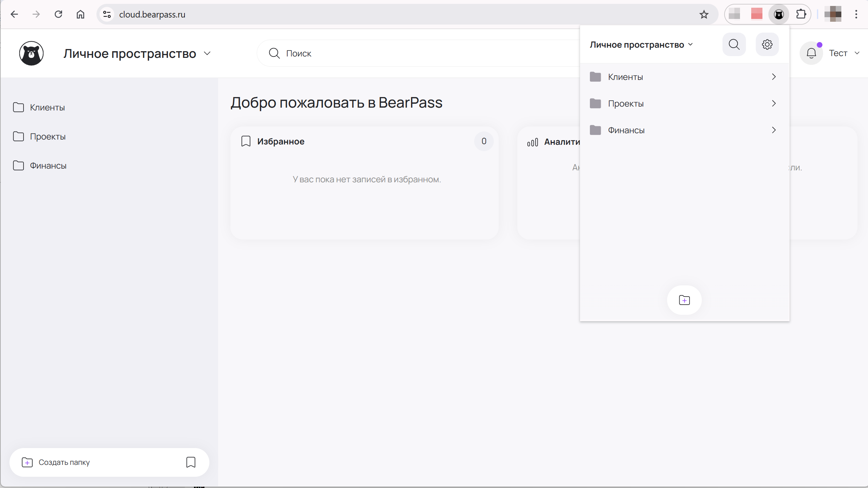Viewport: 868px width, 488px height.
Task: Click the BearPass bear logo
Action: click(x=32, y=53)
